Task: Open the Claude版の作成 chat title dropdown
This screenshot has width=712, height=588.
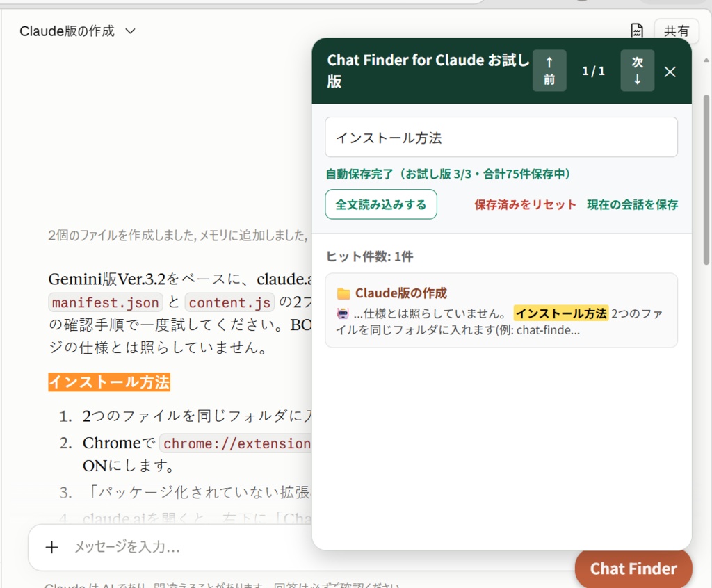Action: pyautogui.click(x=77, y=31)
